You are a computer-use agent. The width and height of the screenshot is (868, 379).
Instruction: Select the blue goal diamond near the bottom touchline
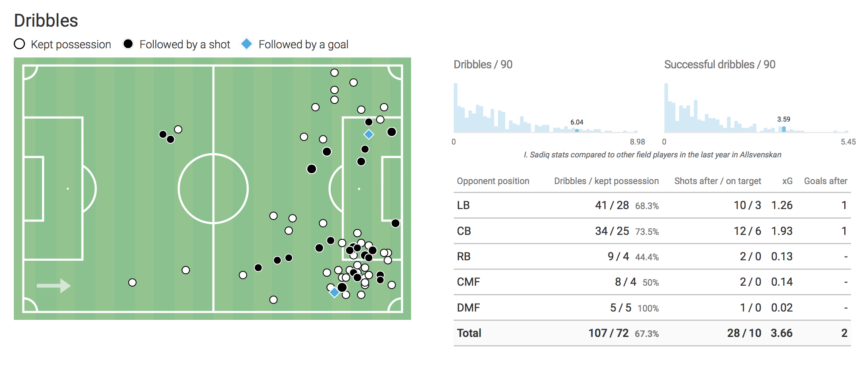334,292
